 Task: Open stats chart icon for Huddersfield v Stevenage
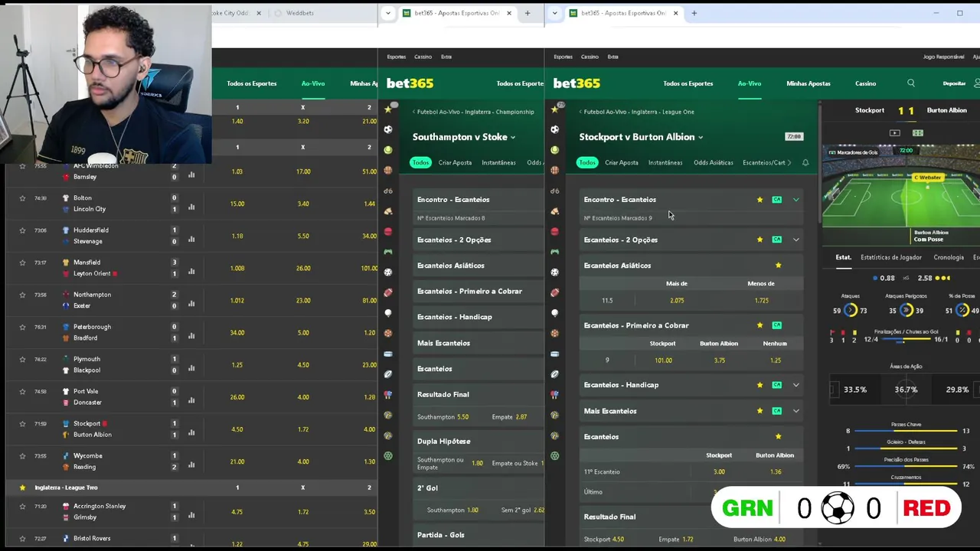pos(191,239)
